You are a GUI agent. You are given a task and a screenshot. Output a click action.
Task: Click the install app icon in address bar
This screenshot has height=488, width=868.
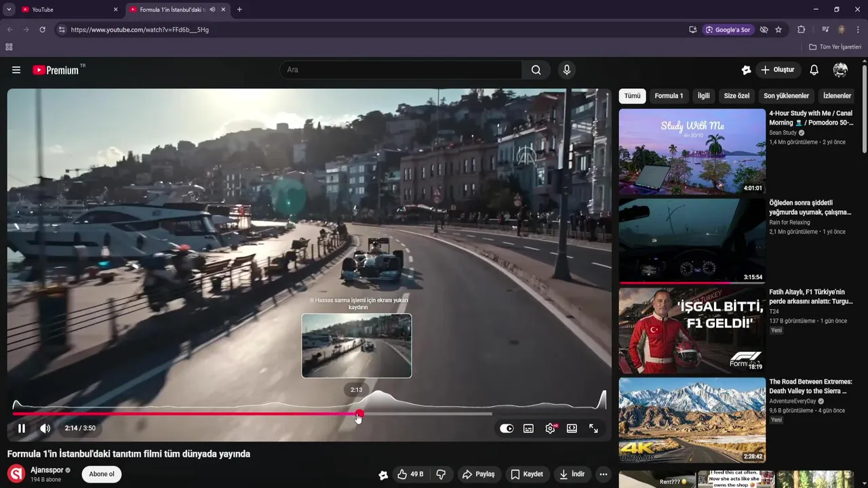(x=692, y=30)
